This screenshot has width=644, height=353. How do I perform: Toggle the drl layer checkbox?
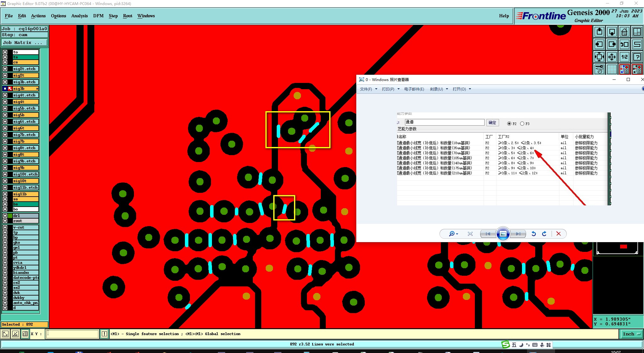pos(5,216)
